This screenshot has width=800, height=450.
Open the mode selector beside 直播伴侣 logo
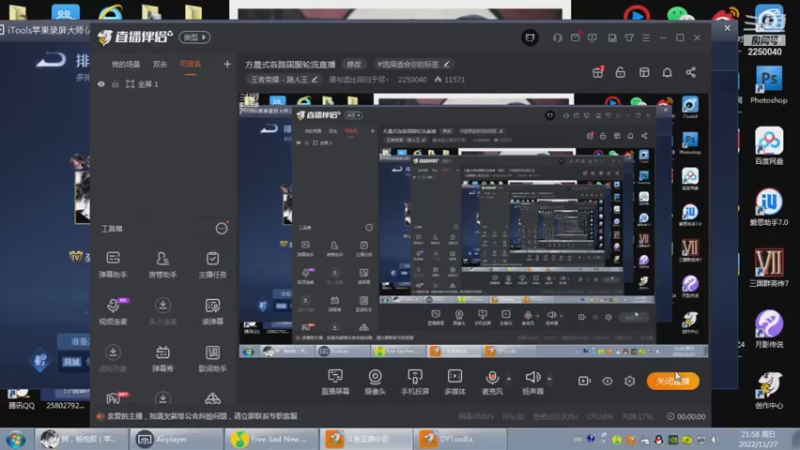(x=194, y=37)
